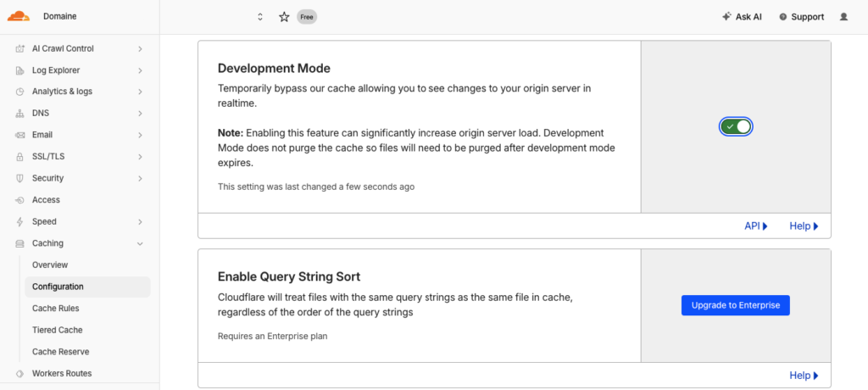Viewport: 868px width, 390px height.
Task: Click the Support question mark icon
Action: 782,17
